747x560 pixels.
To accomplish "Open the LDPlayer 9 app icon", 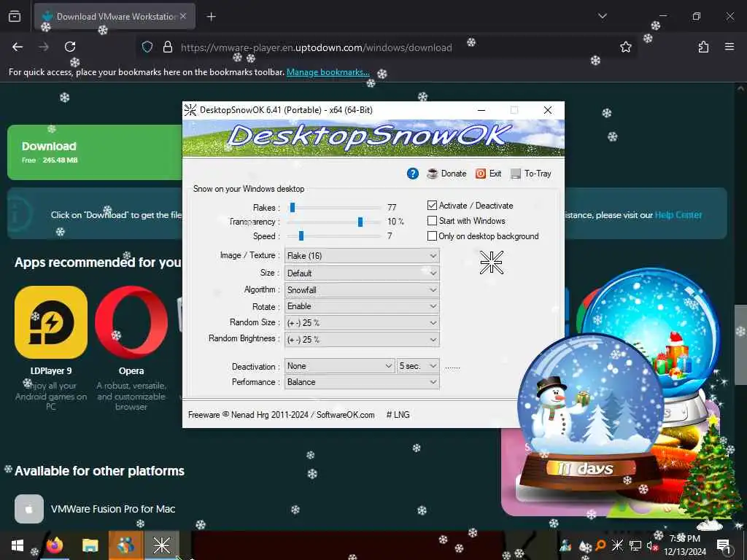I will point(51,322).
